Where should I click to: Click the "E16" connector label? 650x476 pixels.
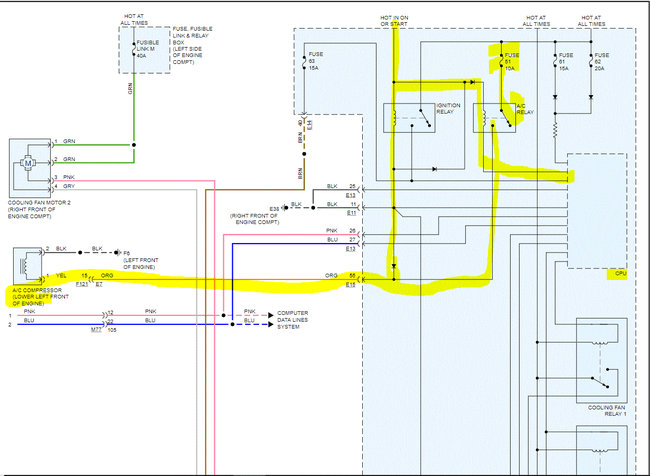(351, 284)
